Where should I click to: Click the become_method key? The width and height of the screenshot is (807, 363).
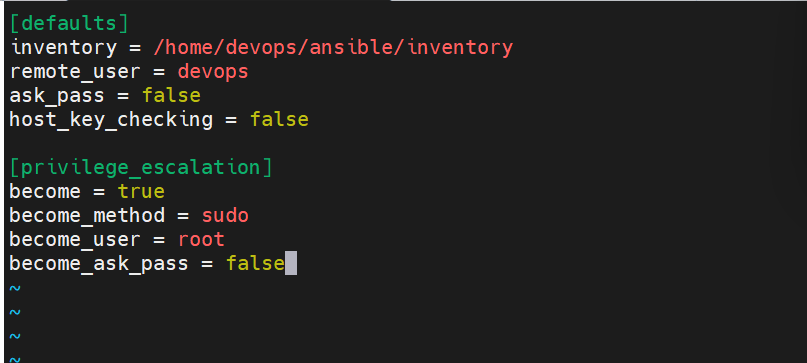point(87,215)
